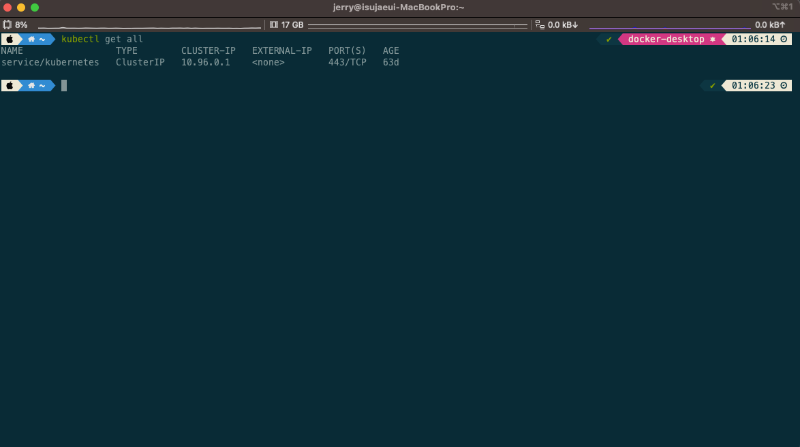Image resolution: width=800 pixels, height=447 pixels.
Task: Click the 01:06:23 timestamp
Action: coord(754,85)
